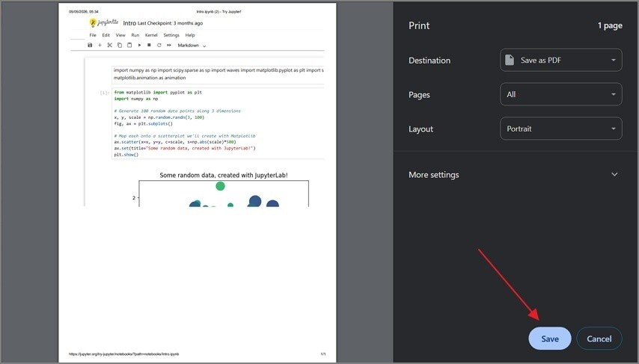Screen dimensions: 639x364
Task: Click the jupyter.org URL in page footer
Action: pyautogui.click(x=124, y=354)
